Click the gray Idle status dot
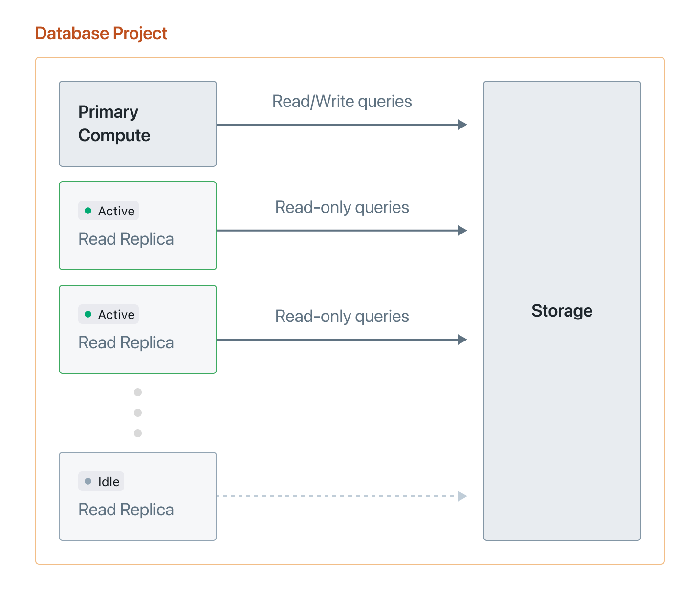 coord(88,482)
